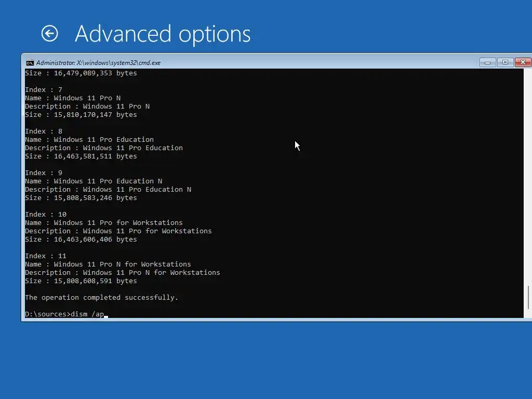Viewport: 532px width, 399px height.
Task: Click 'Description : Windows 11 Pro for Workstations'
Action: (118, 231)
